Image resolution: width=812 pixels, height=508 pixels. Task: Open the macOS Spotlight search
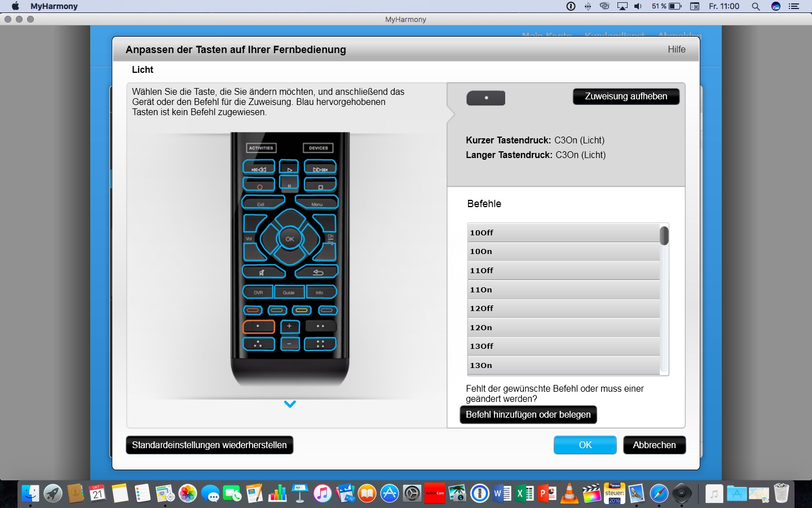pos(756,6)
